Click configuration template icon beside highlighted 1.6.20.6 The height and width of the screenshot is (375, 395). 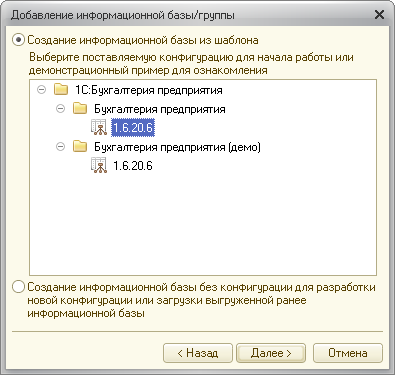coord(99,128)
